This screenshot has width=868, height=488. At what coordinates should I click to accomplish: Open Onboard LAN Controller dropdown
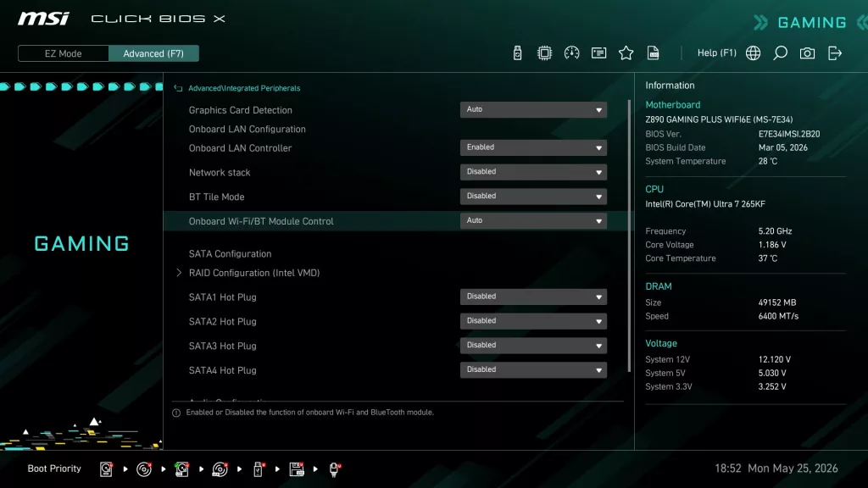pos(533,147)
